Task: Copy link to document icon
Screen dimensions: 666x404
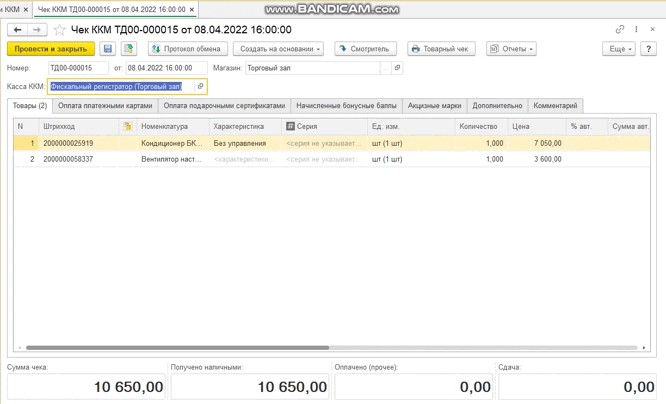Action: (x=620, y=29)
